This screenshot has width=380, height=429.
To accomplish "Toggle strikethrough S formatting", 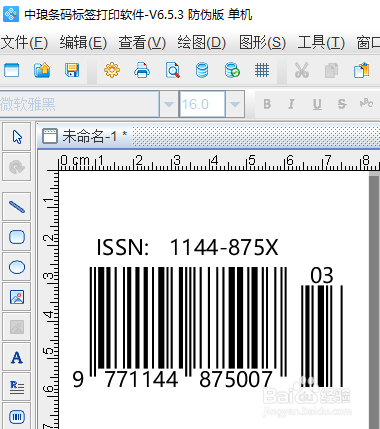I will pos(342,104).
